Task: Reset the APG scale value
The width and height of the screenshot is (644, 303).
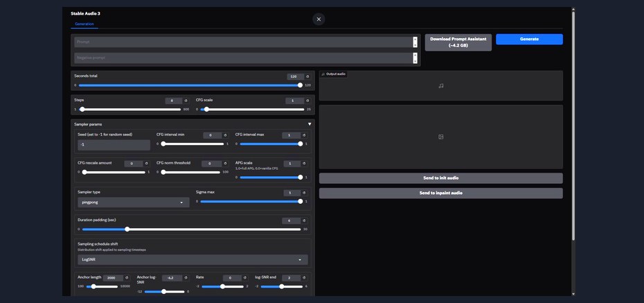Action: click(304, 164)
